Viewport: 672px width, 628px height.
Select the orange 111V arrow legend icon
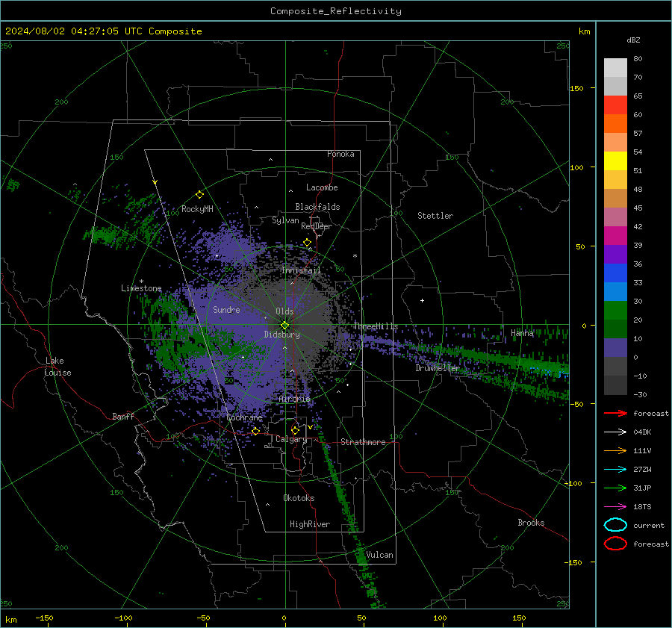[x=615, y=450]
